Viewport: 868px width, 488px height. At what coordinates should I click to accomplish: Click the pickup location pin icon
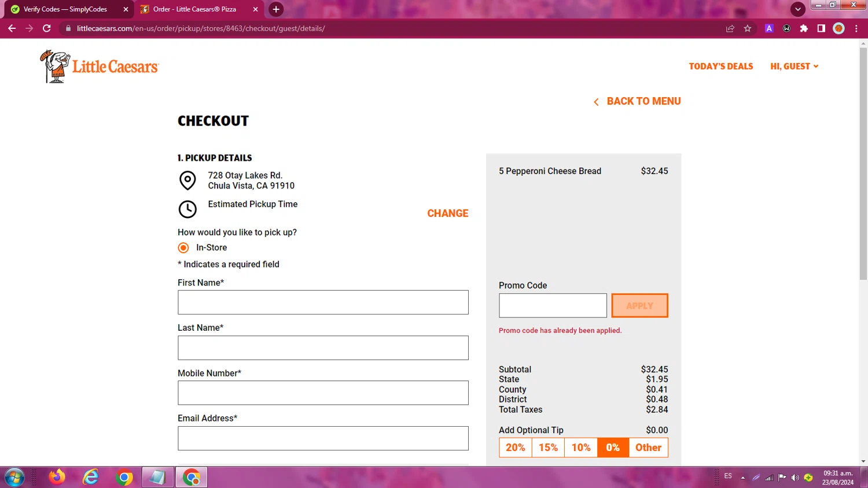pyautogui.click(x=187, y=180)
